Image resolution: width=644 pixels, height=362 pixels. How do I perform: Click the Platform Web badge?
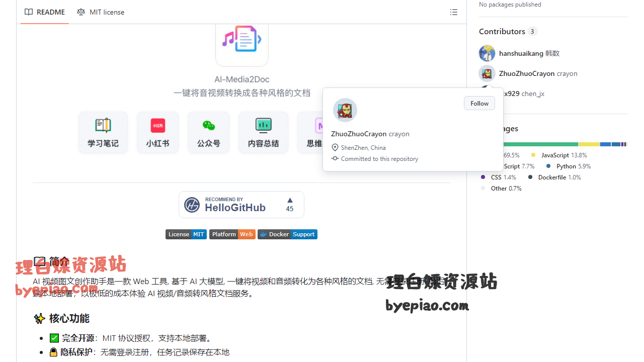232,234
